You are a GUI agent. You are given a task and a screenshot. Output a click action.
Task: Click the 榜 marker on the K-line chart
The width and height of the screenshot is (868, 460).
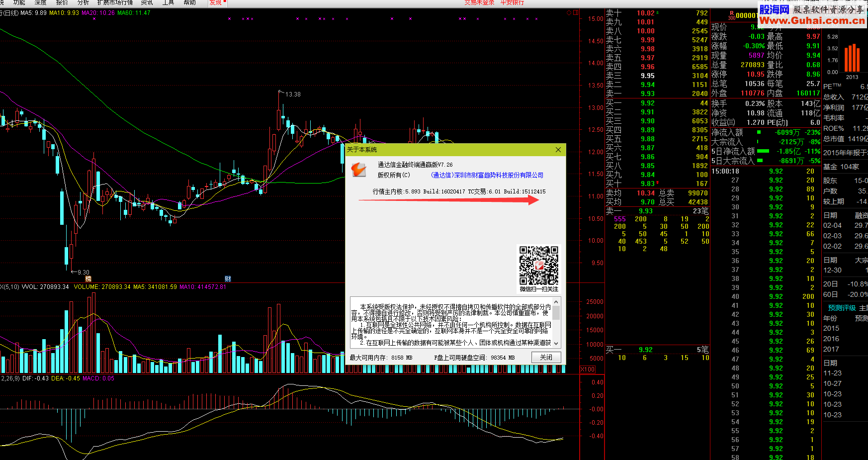click(x=88, y=279)
